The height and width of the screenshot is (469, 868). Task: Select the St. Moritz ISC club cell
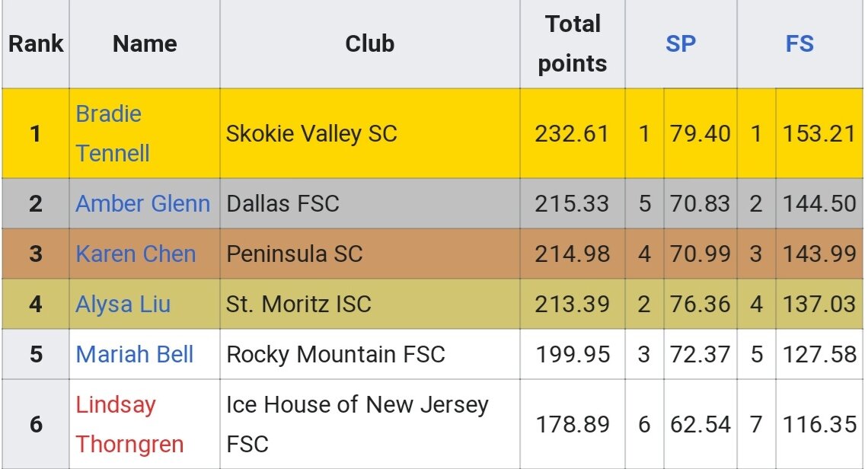370,304
